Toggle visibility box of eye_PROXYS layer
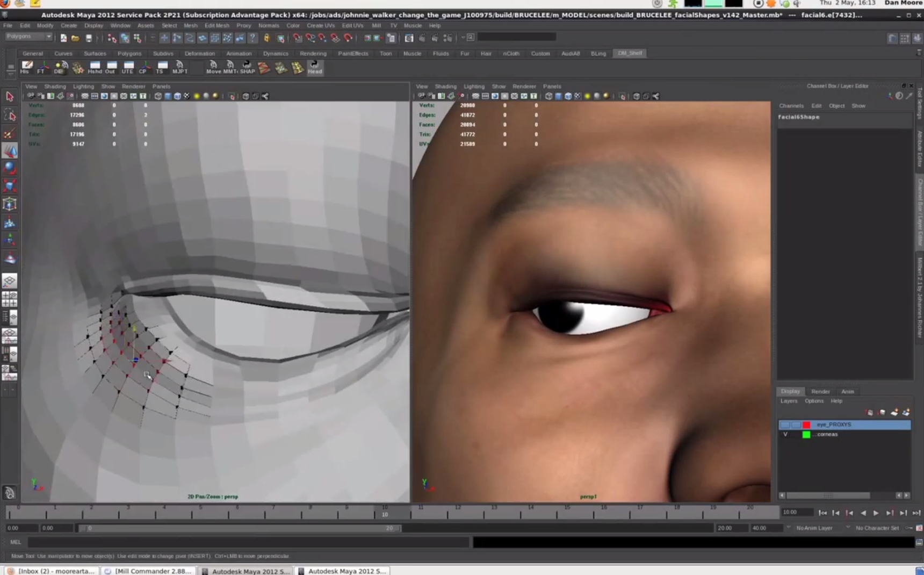The height and width of the screenshot is (575, 924). (x=785, y=425)
